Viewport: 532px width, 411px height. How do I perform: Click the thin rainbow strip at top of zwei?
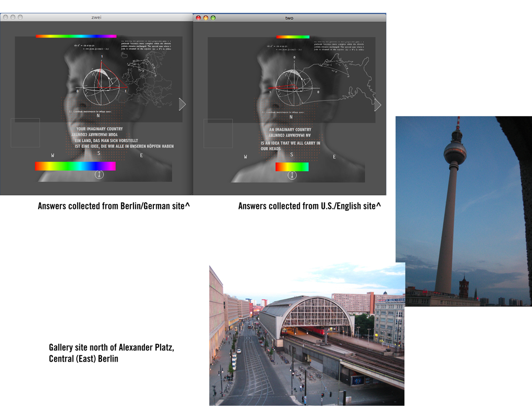point(76,36)
